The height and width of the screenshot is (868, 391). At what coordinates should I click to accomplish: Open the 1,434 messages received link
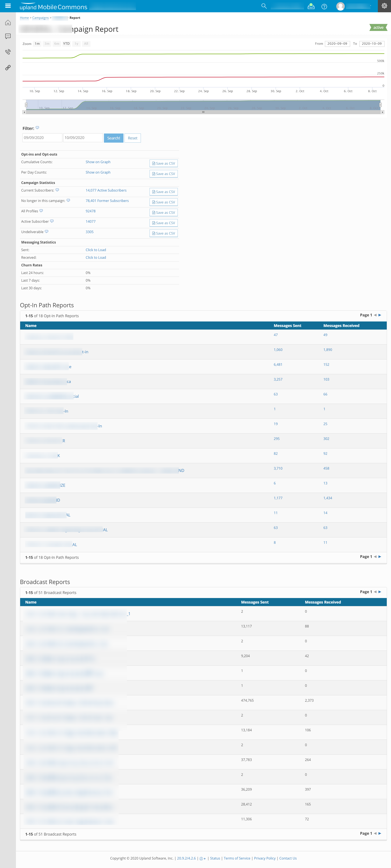click(x=328, y=498)
